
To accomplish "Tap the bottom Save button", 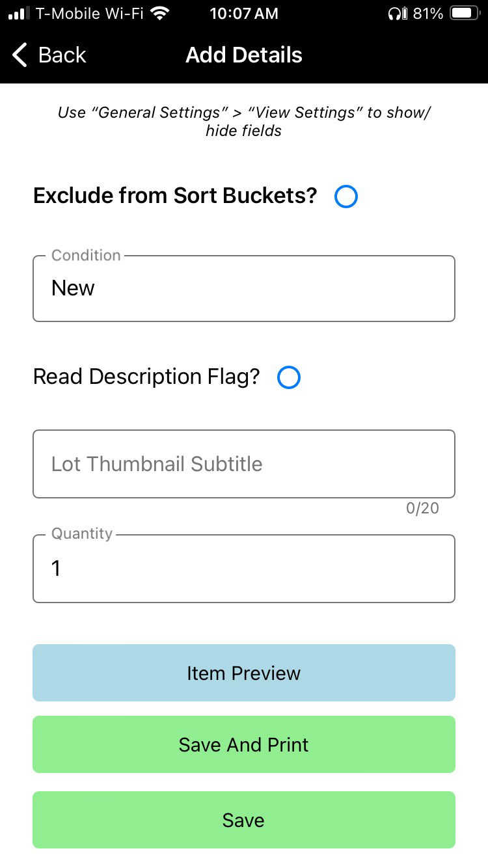I will coord(244,820).
